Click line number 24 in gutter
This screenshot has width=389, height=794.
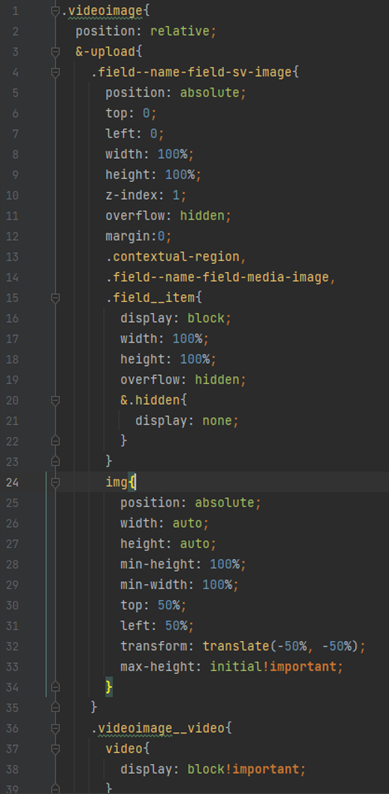[x=12, y=482]
